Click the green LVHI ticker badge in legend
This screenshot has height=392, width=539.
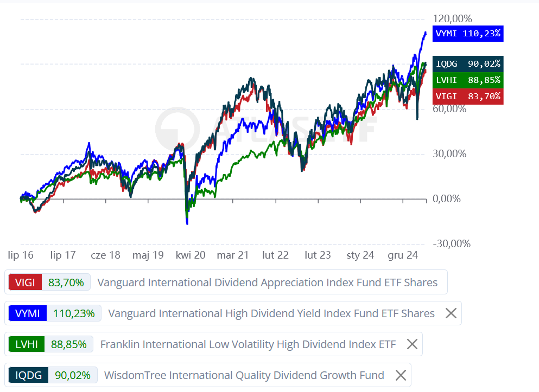pos(27,344)
